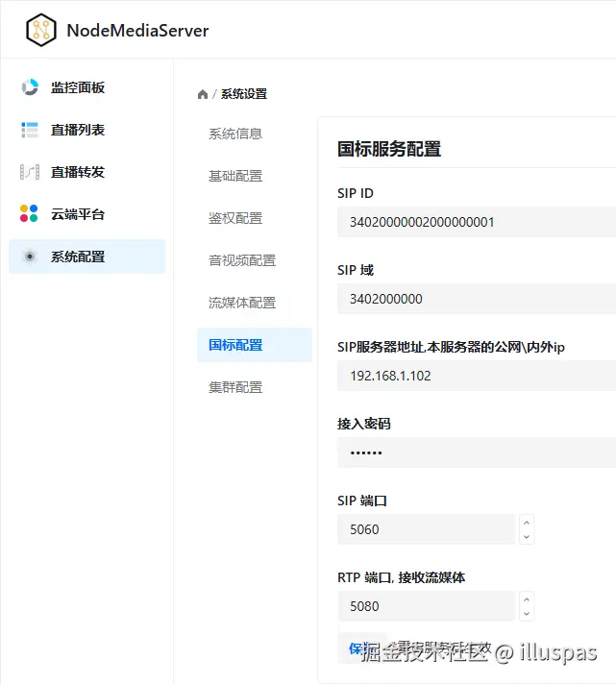
Task: Decrease SIP 端口 with the down arrow
Action: [527, 537]
